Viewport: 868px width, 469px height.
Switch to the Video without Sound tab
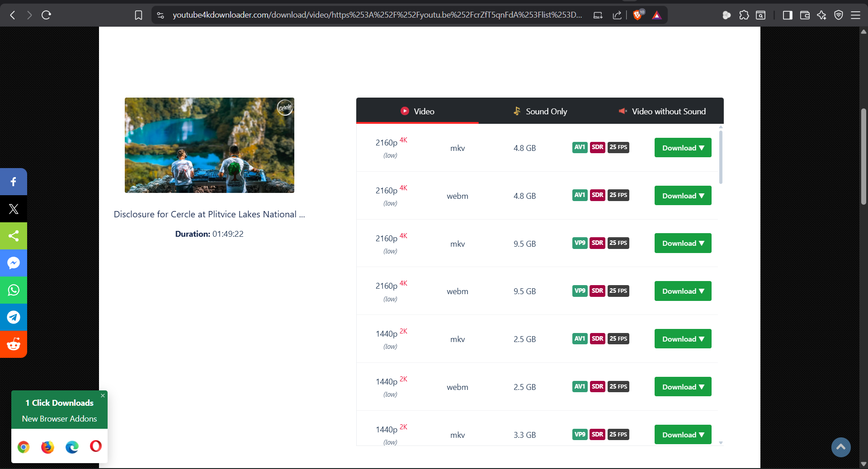tap(662, 111)
